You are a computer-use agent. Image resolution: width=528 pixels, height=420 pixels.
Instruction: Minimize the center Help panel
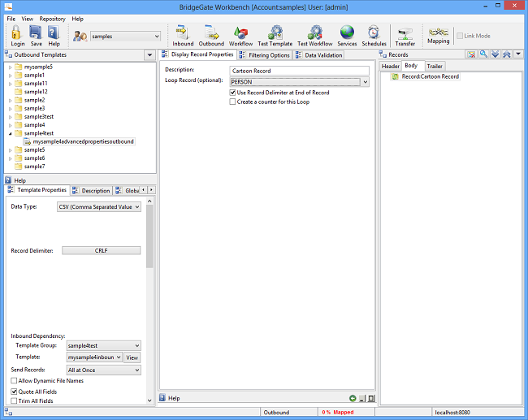(362, 398)
